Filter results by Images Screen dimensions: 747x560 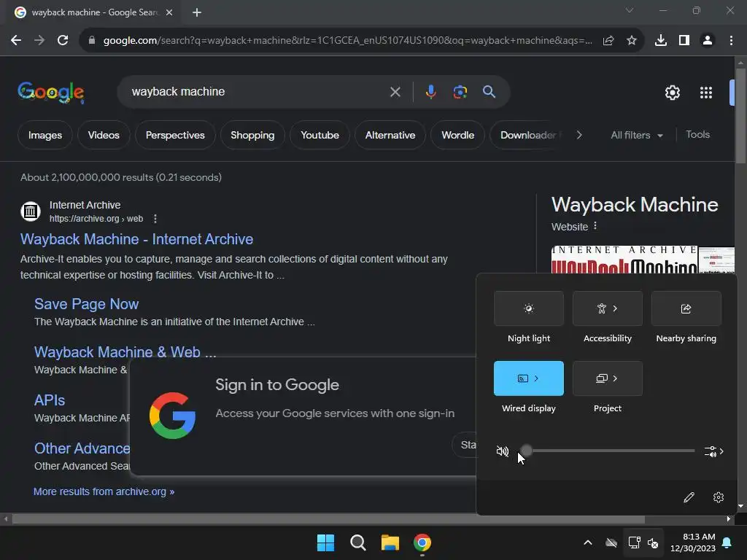[44, 135]
